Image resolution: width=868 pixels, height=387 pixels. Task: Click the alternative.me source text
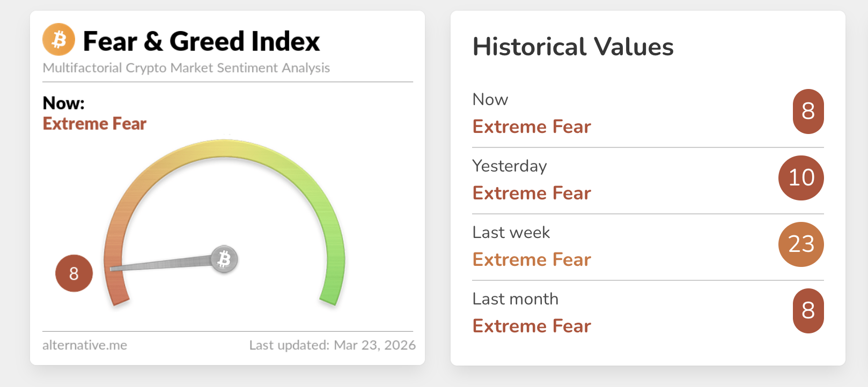[x=85, y=345]
